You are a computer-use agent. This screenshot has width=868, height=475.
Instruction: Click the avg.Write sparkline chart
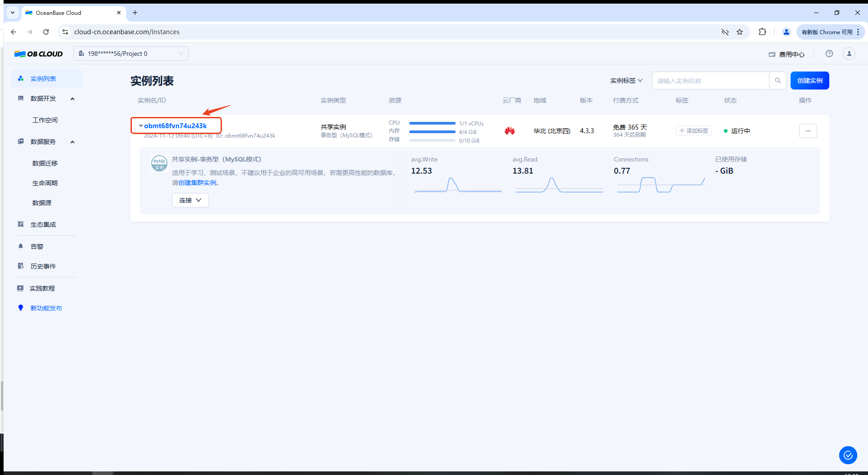coord(458,185)
